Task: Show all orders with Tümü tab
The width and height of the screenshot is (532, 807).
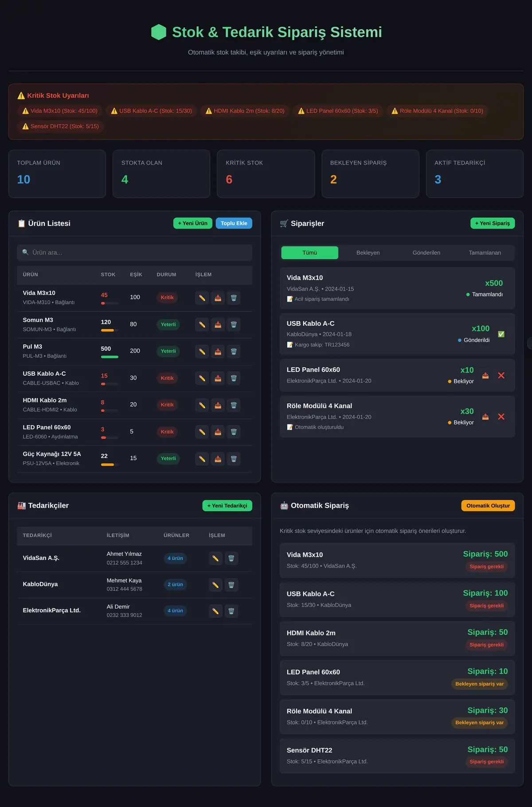Action: pyautogui.click(x=309, y=253)
